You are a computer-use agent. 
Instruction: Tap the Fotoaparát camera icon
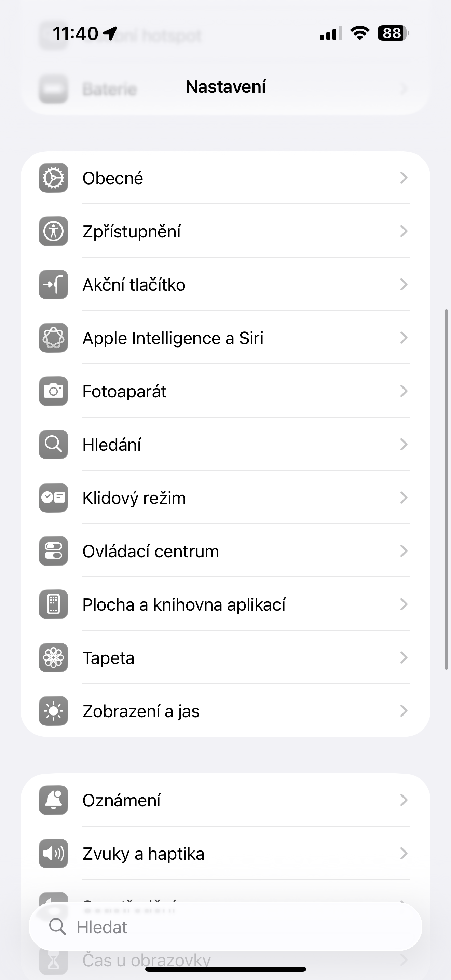(54, 391)
